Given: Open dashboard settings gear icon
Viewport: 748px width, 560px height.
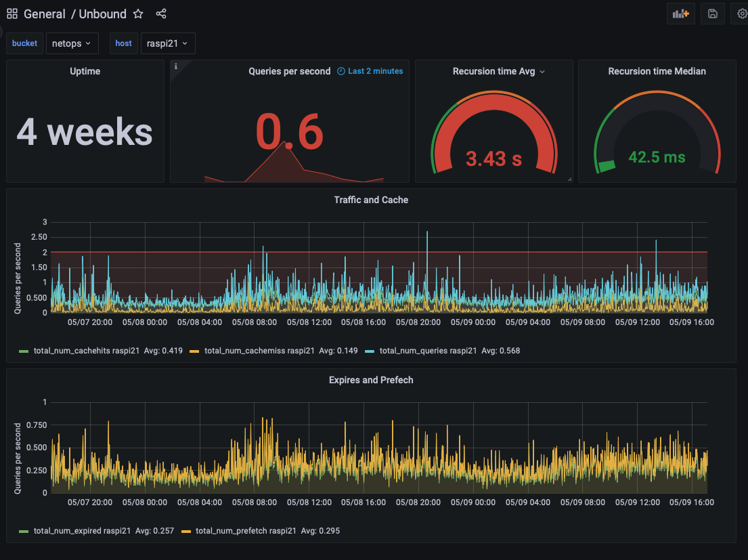Looking at the screenshot, I should coord(742,14).
